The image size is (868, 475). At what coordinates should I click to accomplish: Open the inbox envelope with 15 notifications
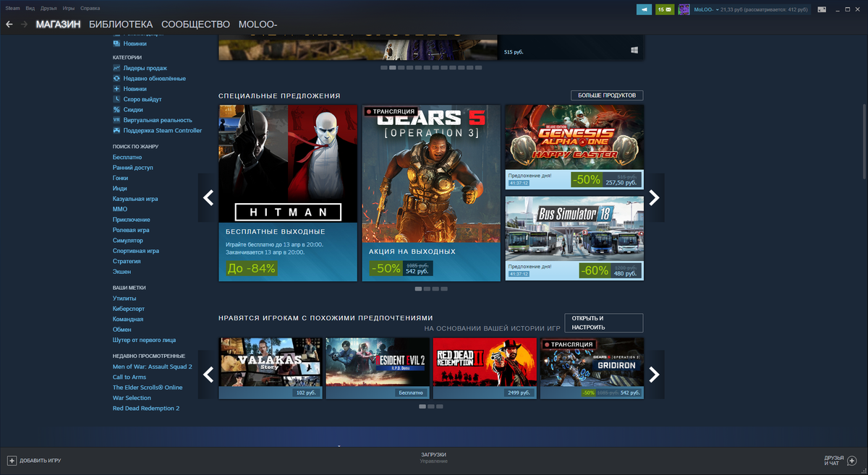coord(665,9)
